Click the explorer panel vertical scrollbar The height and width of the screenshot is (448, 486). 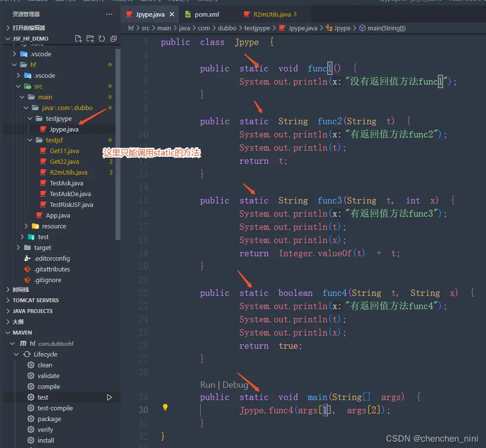point(118,144)
